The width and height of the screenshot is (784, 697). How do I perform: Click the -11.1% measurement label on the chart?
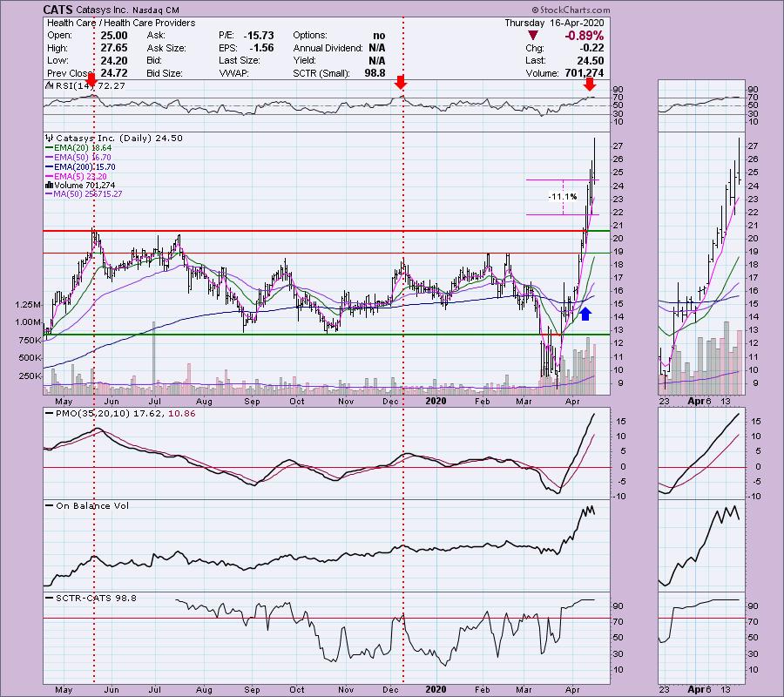[x=563, y=197]
